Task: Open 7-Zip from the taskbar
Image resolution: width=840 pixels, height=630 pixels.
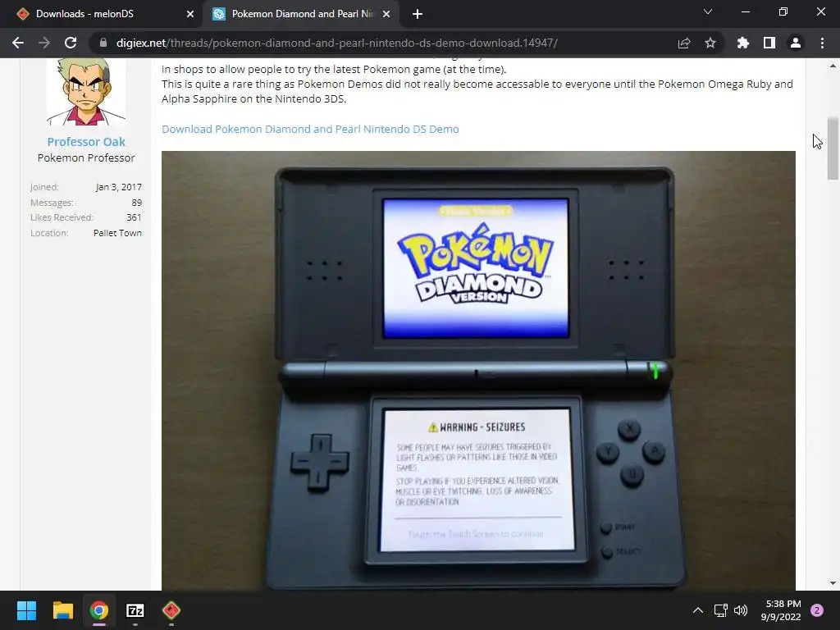Action: click(x=135, y=610)
